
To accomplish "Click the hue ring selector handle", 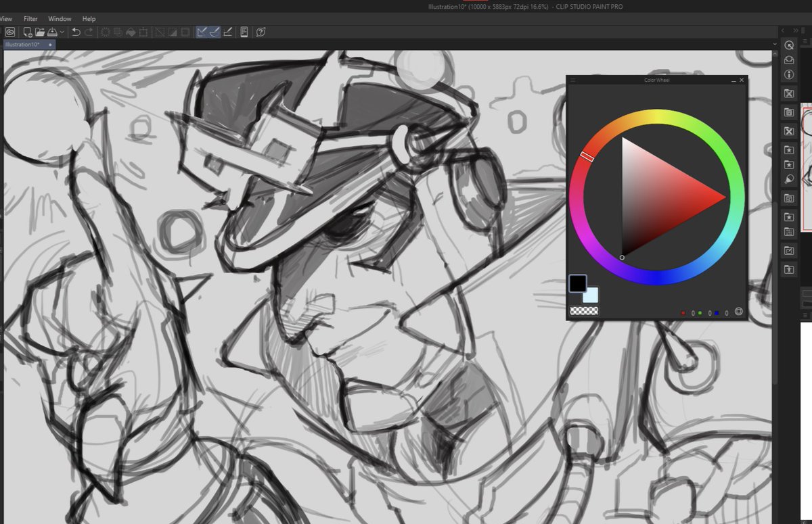I will click(x=587, y=157).
